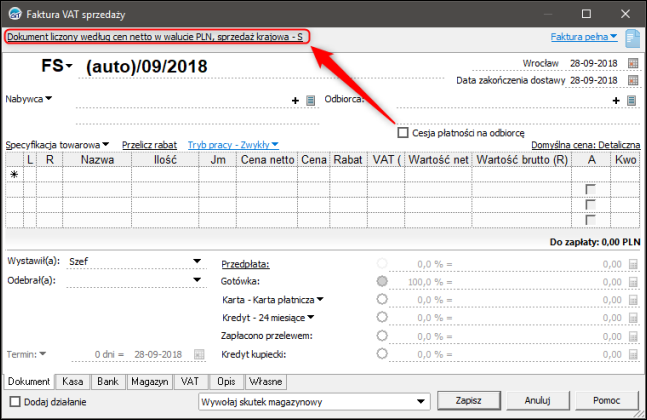The height and width of the screenshot is (420, 647).
Task: Click Domyślna cena: Detaliczna link
Action: pyautogui.click(x=586, y=145)
